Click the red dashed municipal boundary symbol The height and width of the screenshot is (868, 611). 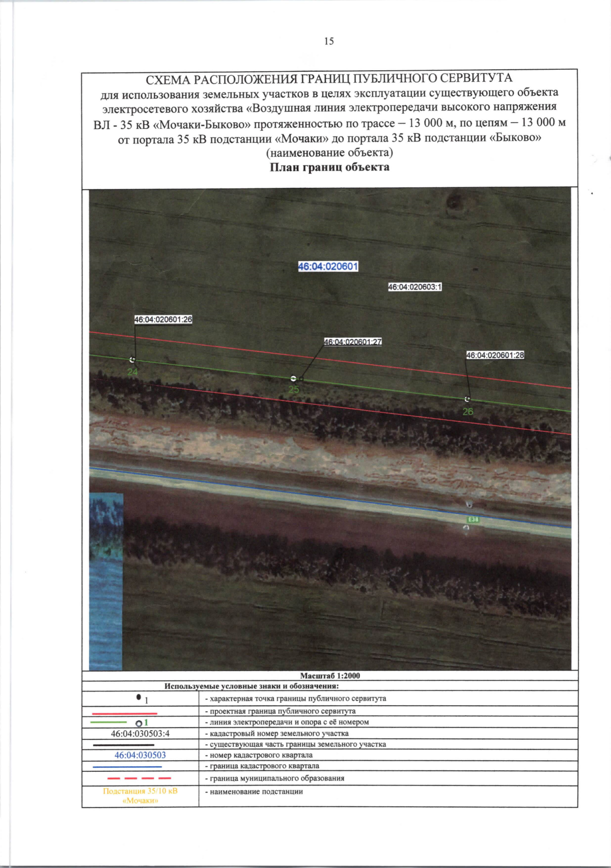coord(140,778)
